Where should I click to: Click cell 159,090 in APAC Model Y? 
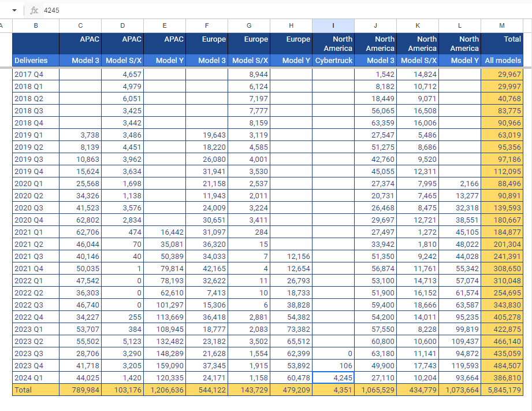click(x=165, y=366)
